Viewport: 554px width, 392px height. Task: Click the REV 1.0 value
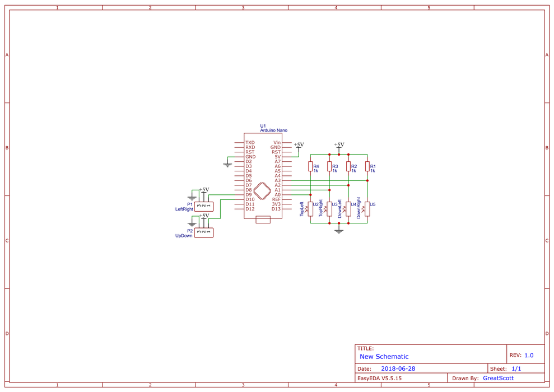point(529,355)
